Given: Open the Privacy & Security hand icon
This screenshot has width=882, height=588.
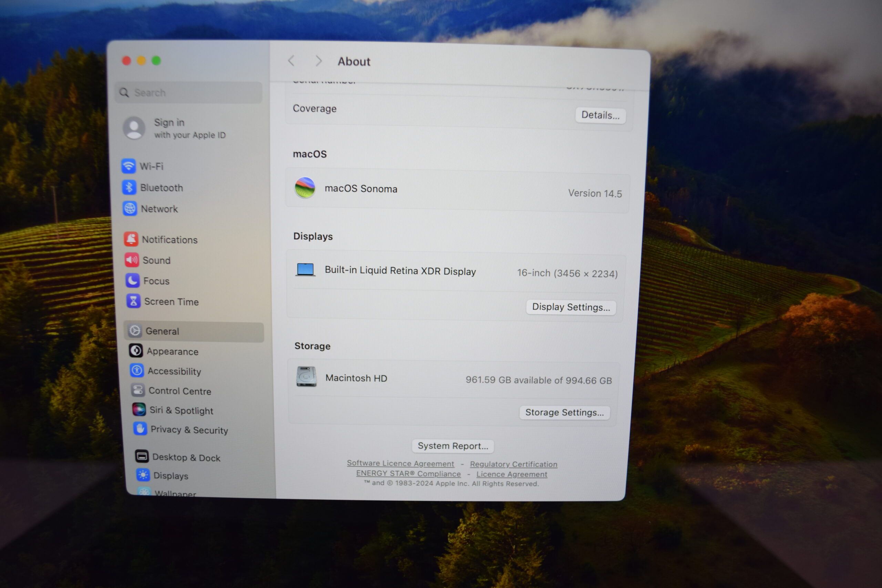Looking at the screenshot, I should [x=140, y=429].
